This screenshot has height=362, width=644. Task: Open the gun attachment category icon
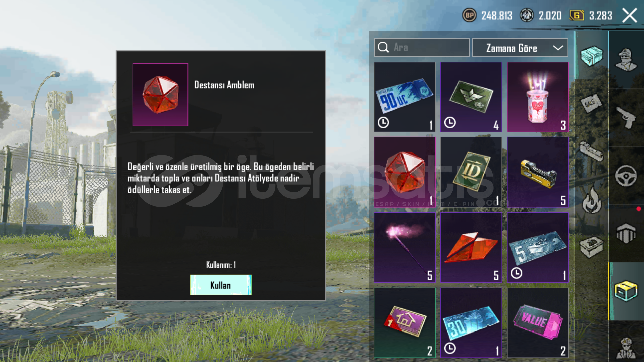click(x=592, y=152)
